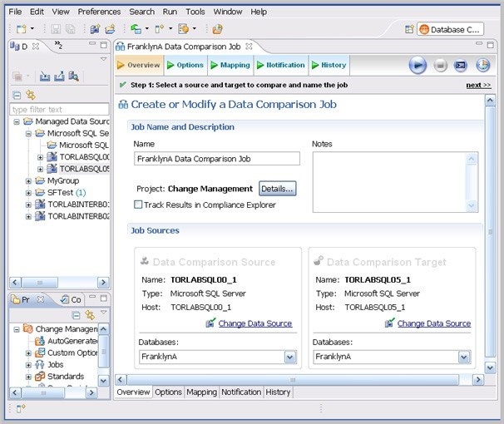
Task: Expand the MyGroup tree node
Action: (x=29, y=180)
